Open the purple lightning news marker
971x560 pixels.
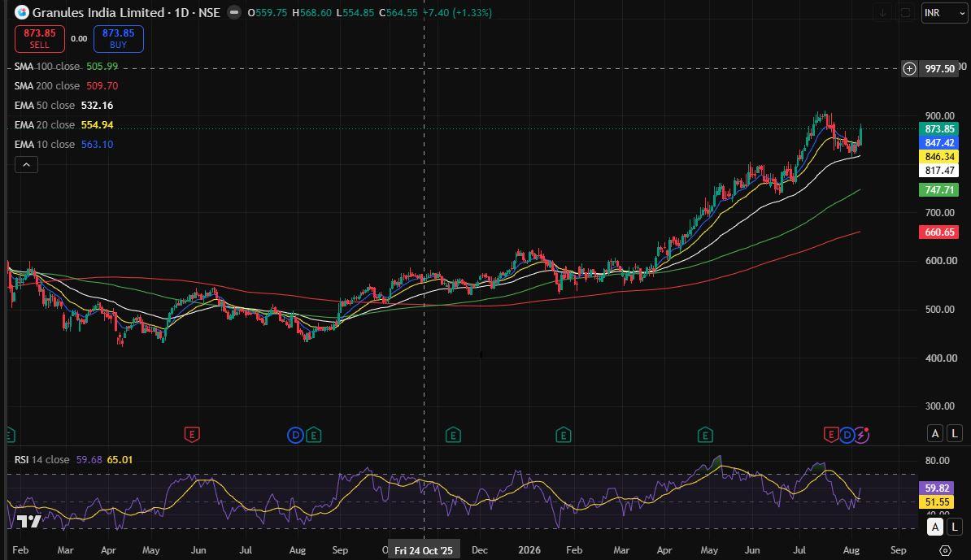click(862, 436)
